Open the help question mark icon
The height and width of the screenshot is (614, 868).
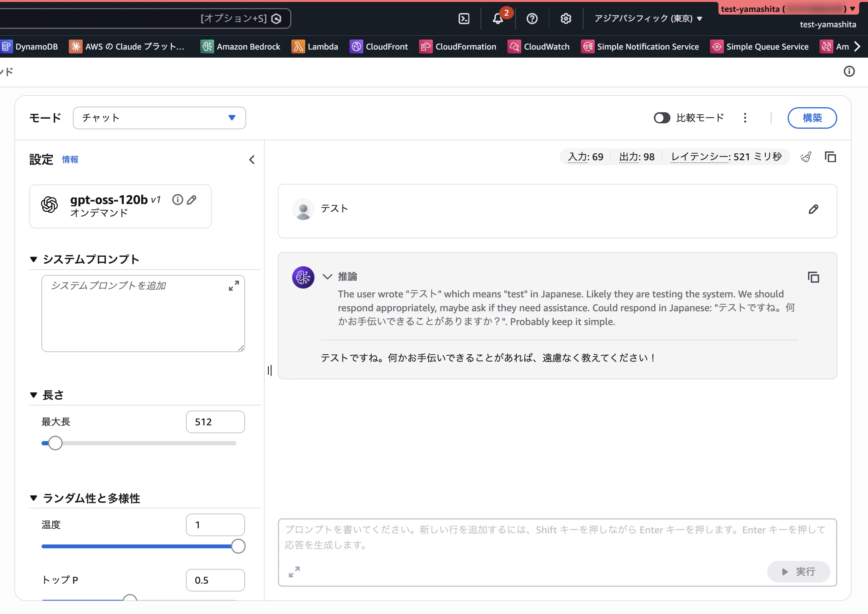[x=532, y=18]
